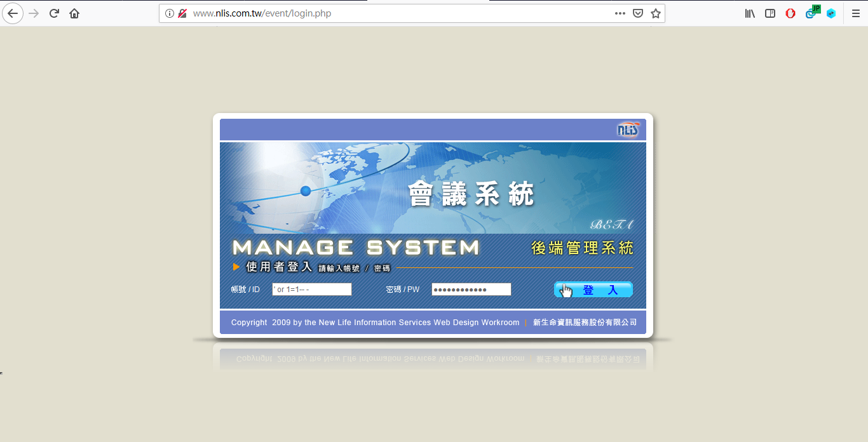Viewport: 868px width, 442px height.
Task: Click the 後端管理系統 text
Action: (582, 248)
